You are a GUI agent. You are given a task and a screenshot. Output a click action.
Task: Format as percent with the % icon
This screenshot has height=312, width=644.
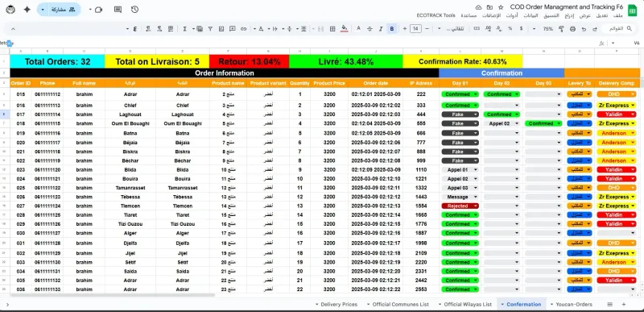[x=510, y=29]
